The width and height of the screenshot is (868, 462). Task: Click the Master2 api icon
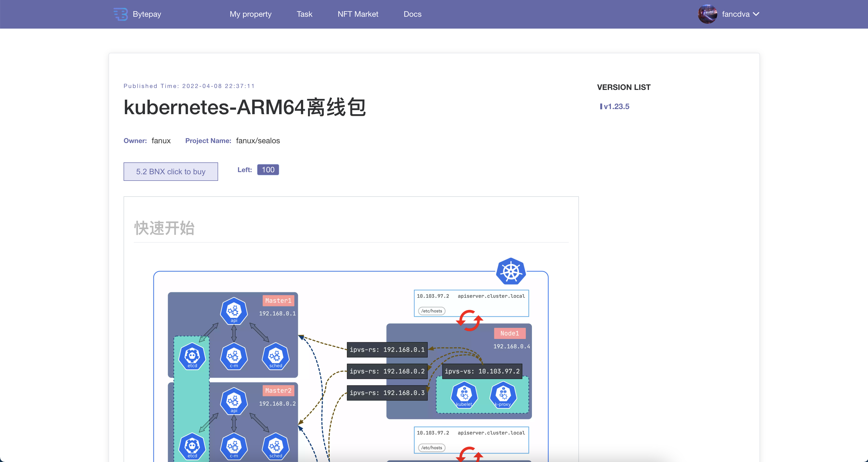click(x=234, y=401)
